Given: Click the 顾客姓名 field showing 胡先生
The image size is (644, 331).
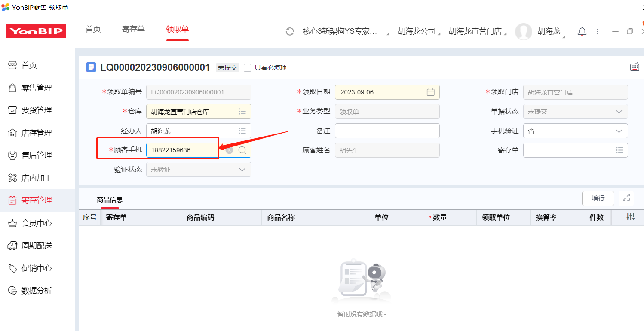Looking at the screenshot, I should coord(387,150).
